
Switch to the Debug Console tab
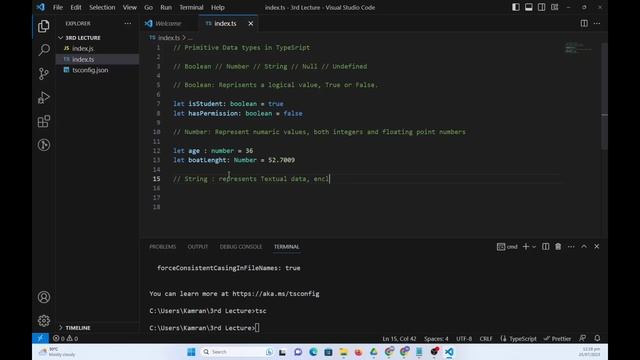click(x=241, y=247)
